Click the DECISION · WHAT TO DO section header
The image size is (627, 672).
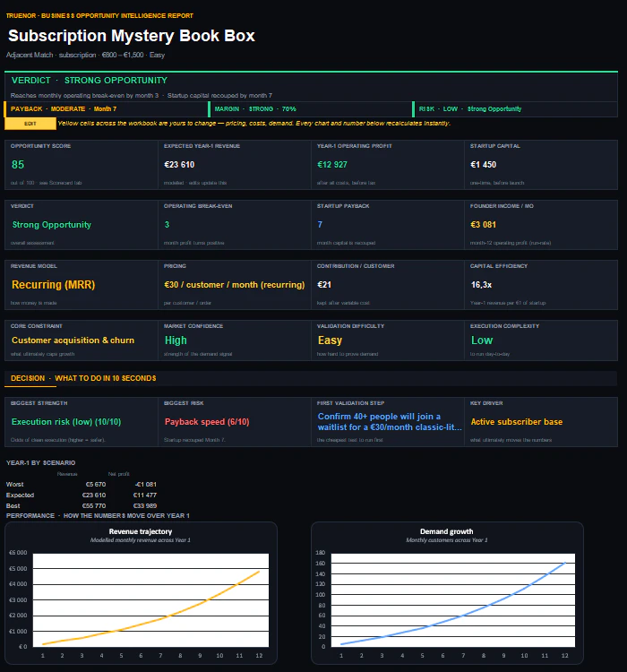(x=83, y=378)
